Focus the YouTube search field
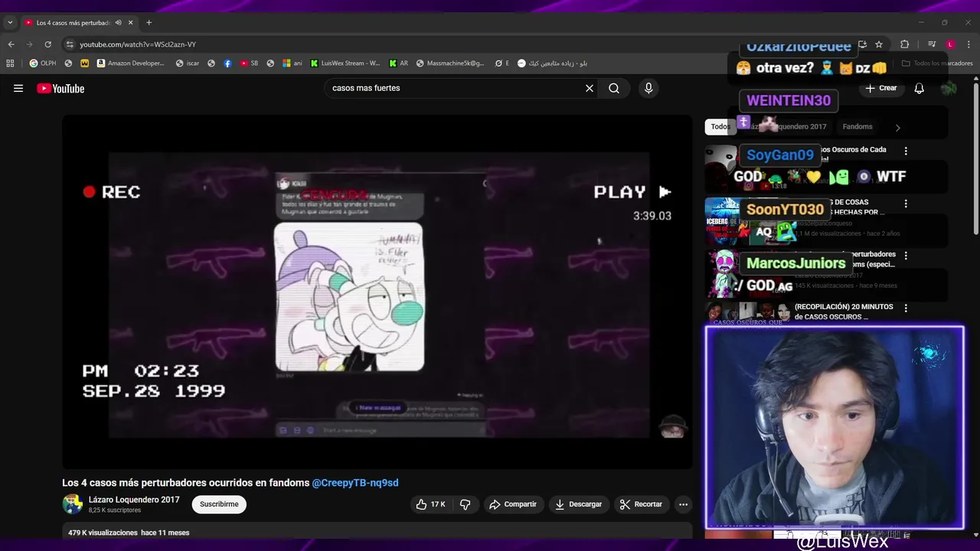980x551 pixels. 456,88
